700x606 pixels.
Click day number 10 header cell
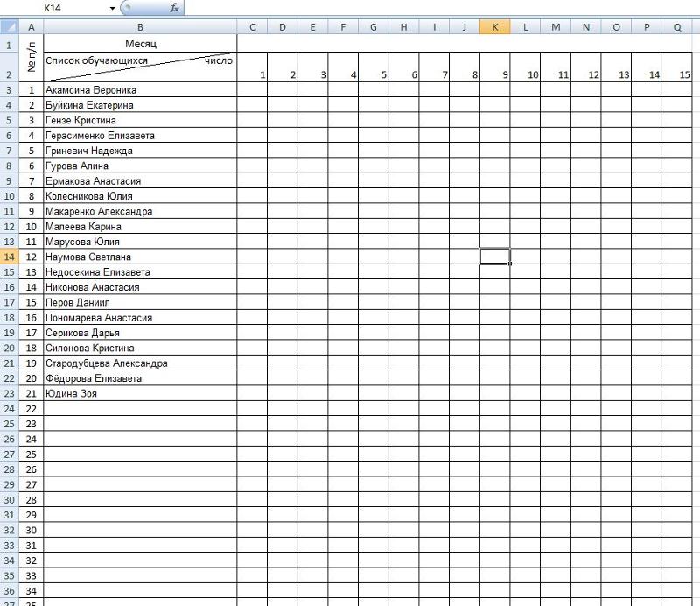coord(526,67)
